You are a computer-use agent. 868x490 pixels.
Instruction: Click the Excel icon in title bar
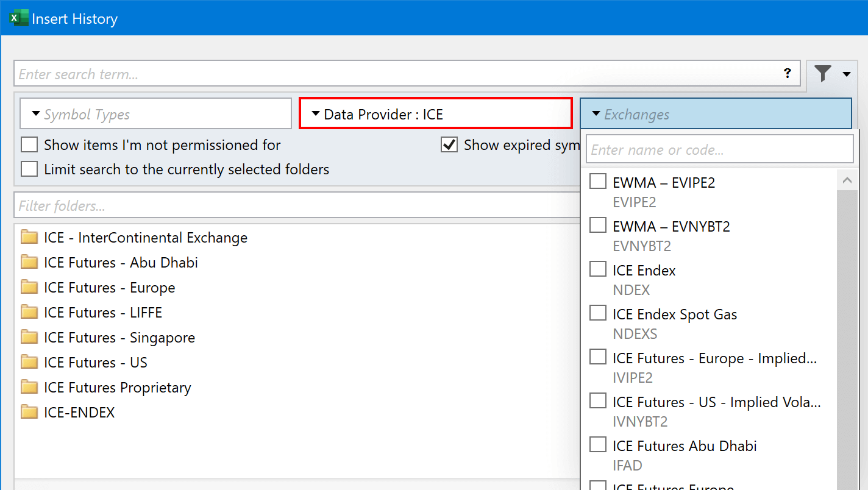(19, 18)
